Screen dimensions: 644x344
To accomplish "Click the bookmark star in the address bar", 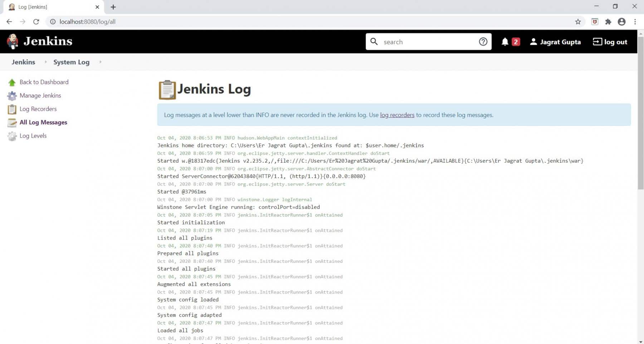I will pyautogui.click(x=577, y=21).
